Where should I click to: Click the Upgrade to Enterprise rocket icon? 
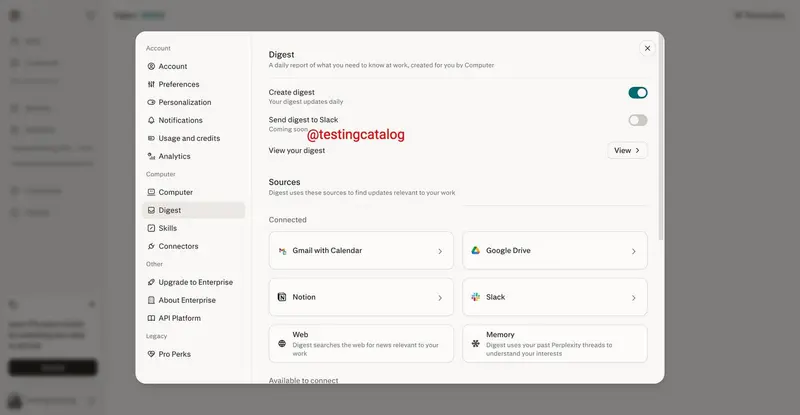tap(151, 282)
